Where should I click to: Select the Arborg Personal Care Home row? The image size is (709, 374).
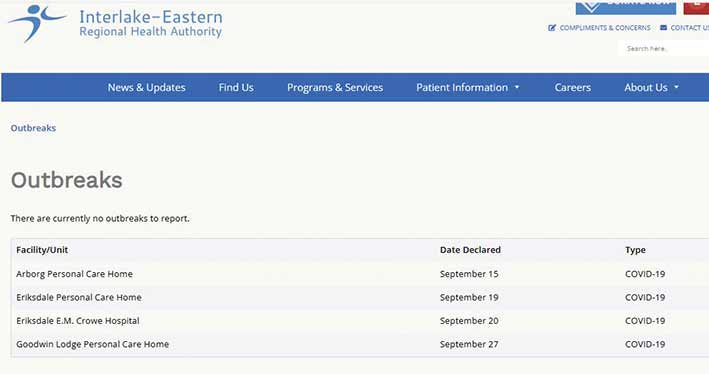[360, 274]
